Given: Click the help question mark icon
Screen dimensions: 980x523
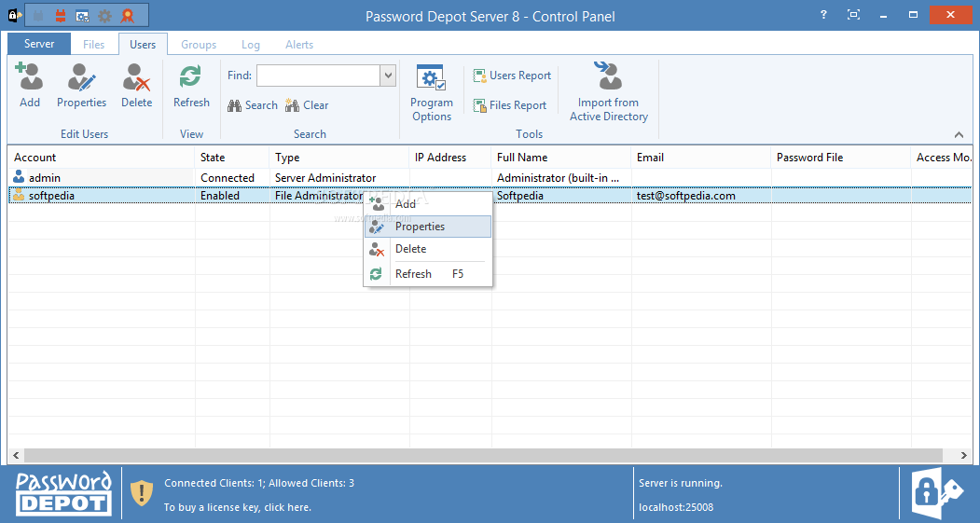Looking at the screenshot, I should click(x=823, y=14).
